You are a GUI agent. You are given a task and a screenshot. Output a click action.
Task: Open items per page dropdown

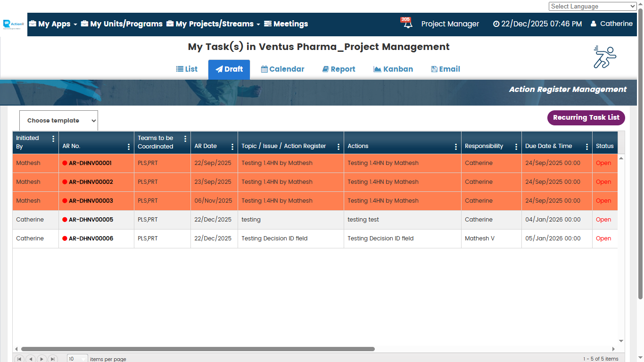pos(77,359)
